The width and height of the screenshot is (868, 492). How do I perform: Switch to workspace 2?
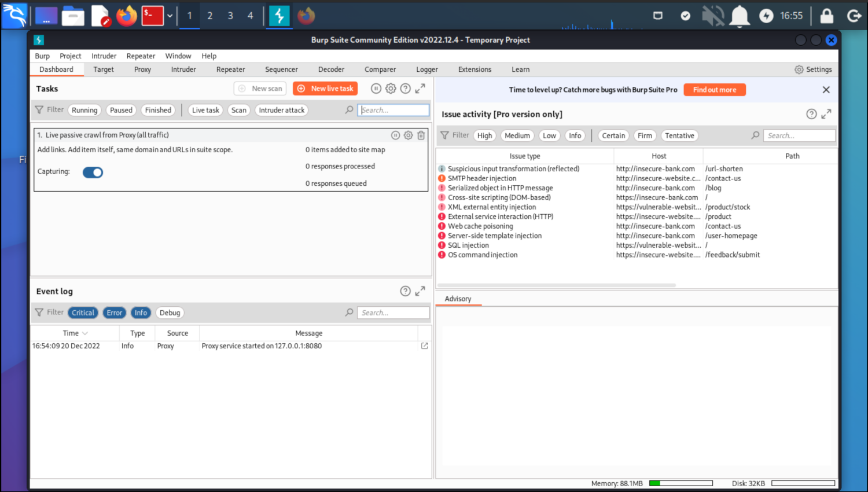pyautogui.click(x=209, y=16)
